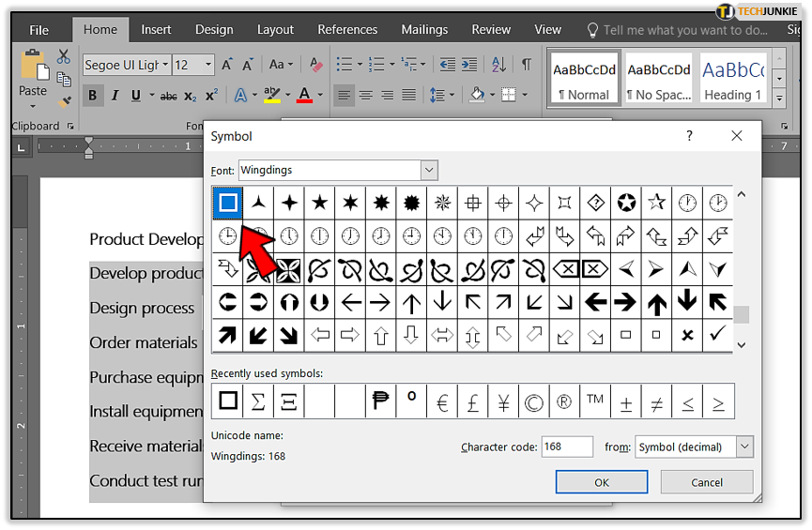The height and width of the screenshot is (530, 812).
Task: Click the Decrease Font Size icon
Action: coord(248,65)
